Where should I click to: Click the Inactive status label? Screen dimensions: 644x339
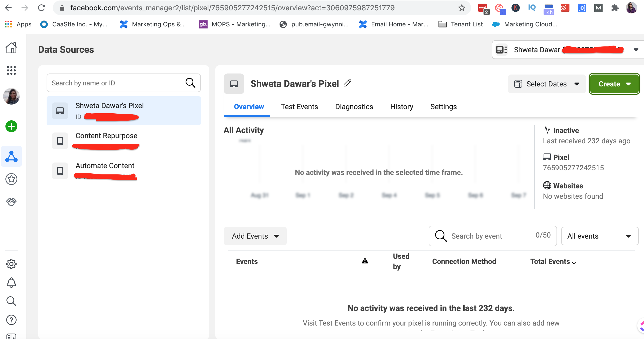coord(566,130)
